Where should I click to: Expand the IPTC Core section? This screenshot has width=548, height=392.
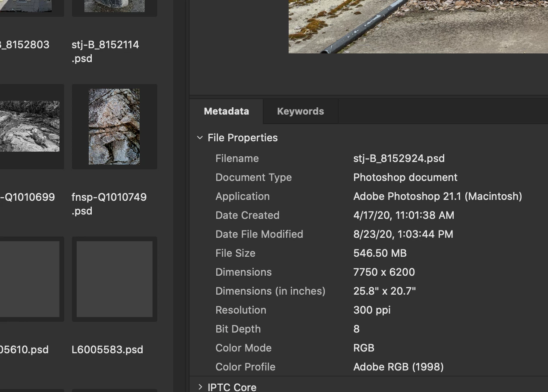point(200,387)
